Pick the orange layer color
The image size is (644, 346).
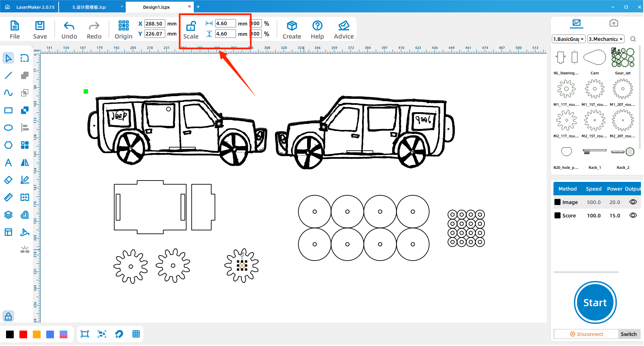coord(37,334)
